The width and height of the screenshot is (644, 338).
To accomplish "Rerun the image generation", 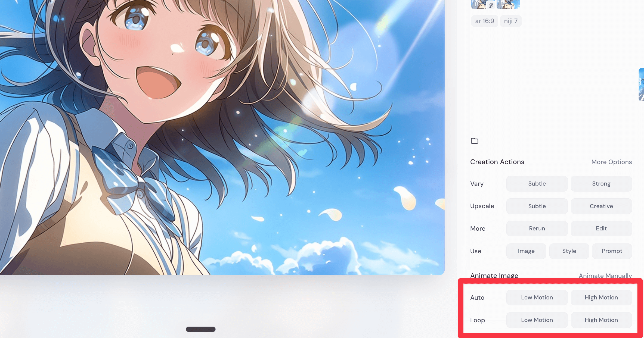I will (x=537, y=228).
